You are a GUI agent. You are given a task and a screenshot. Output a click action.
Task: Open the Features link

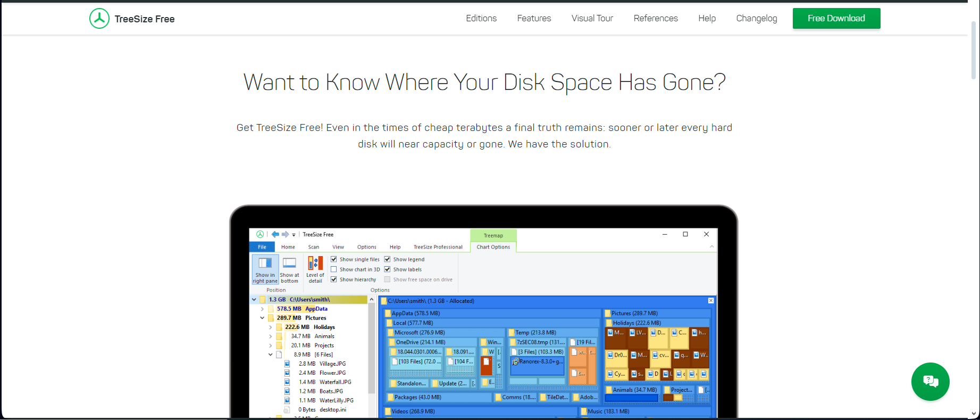(x=534, y=18)
